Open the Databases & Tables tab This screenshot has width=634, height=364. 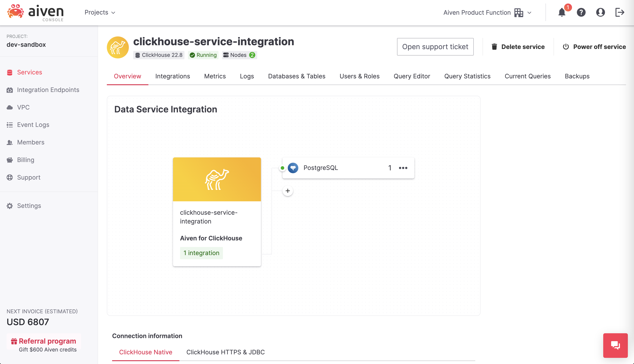[x=297, y=76]
